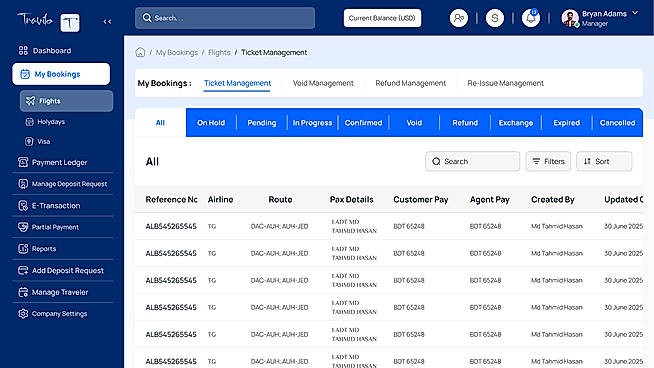This screenshot has height=368, width=654.
Task: Open Flights under My Bookings
Action: (x=66, y=101)
